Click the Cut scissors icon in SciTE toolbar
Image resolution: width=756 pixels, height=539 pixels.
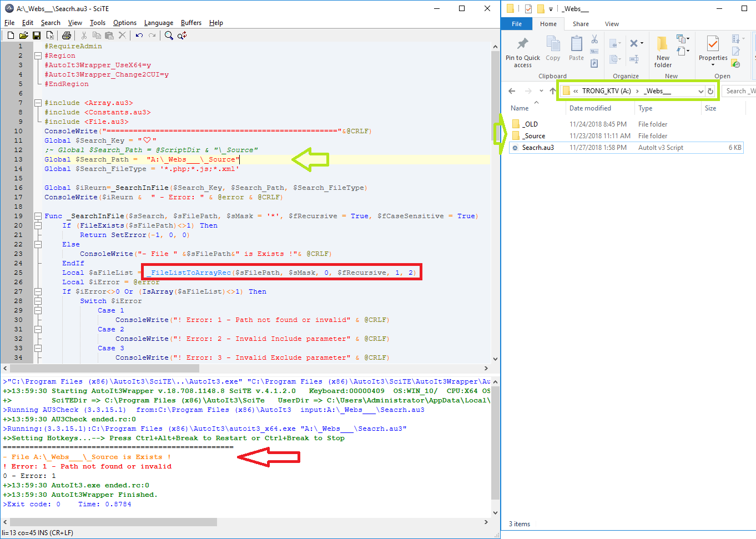(x=84, y=36)
